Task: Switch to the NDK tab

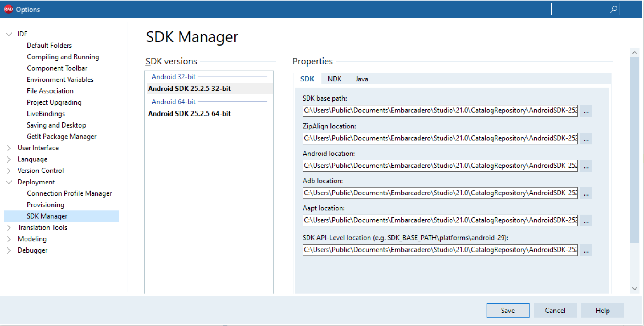Action: coord(335,79)
